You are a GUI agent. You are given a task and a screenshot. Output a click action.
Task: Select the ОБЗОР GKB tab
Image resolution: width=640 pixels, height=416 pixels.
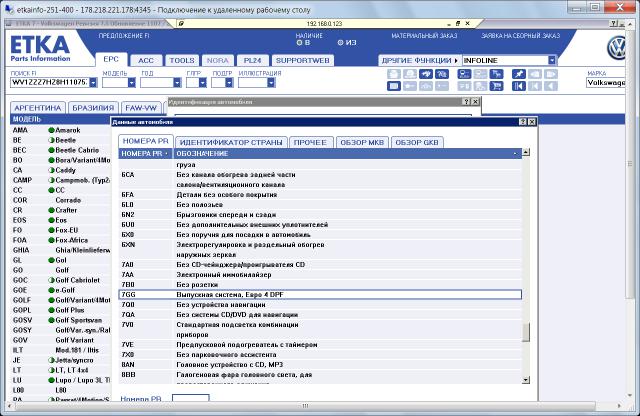click(x=417, y=142)
